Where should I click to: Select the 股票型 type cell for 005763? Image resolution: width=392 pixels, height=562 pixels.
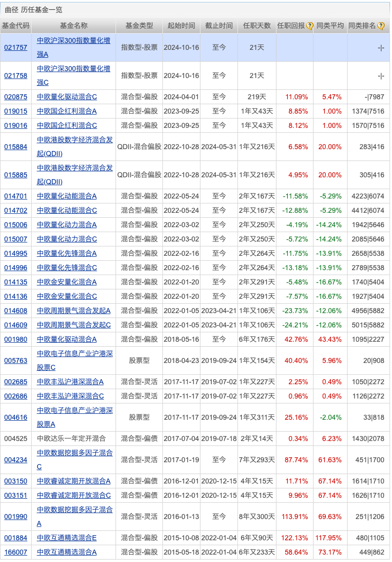coord(139,361)
